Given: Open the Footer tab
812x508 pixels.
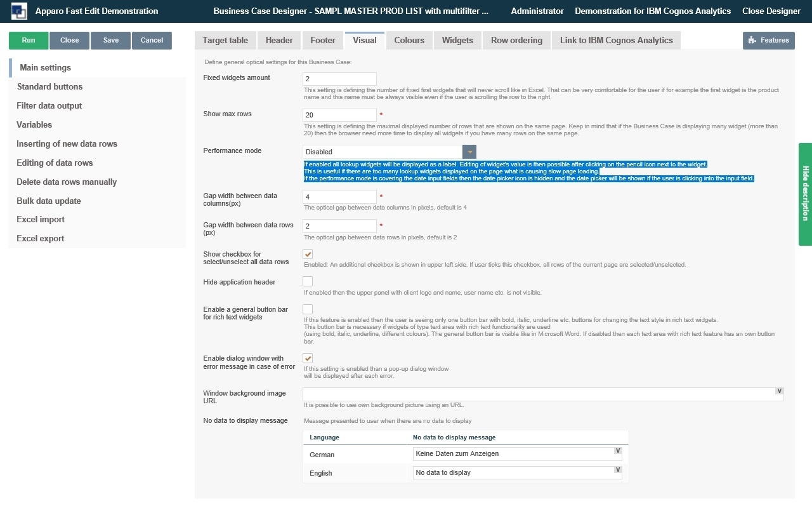Looking at the screenshot, I should pos(323,40).
